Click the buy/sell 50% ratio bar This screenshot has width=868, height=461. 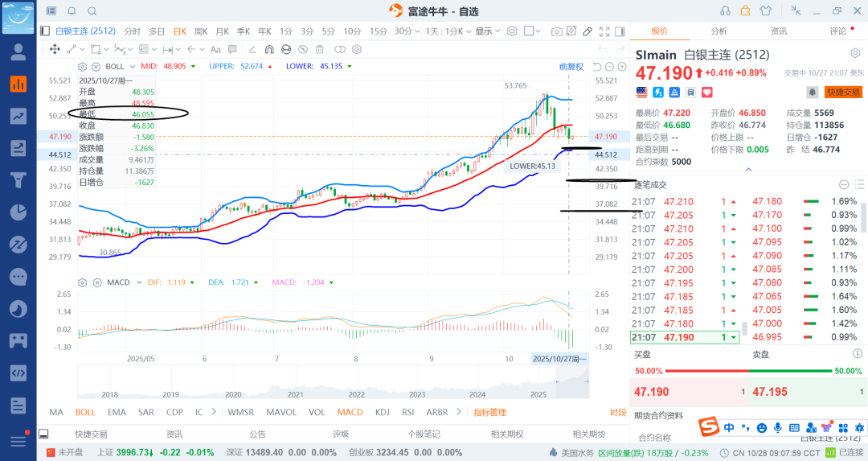coord(748,371)
